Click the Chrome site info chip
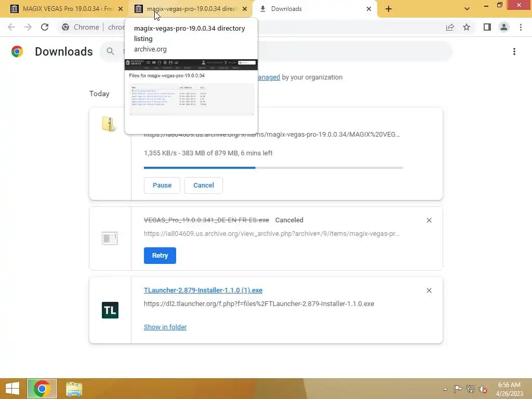This screenshot has width=532, height=399. click(81, 27)
